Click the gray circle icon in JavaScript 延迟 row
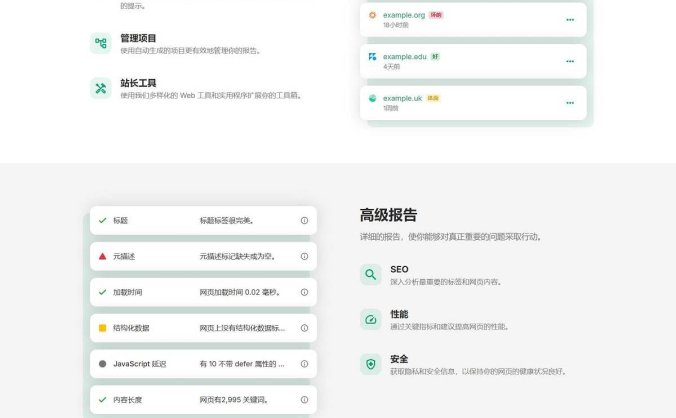 pos(102,364)
